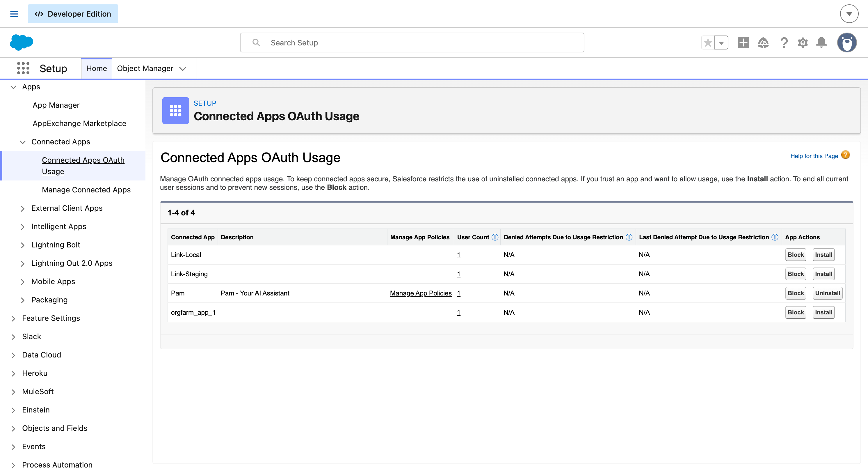The height and width of the screenshot is (471, 868).
Task: Open the Object Manager tab
Action: click(145, 68)
